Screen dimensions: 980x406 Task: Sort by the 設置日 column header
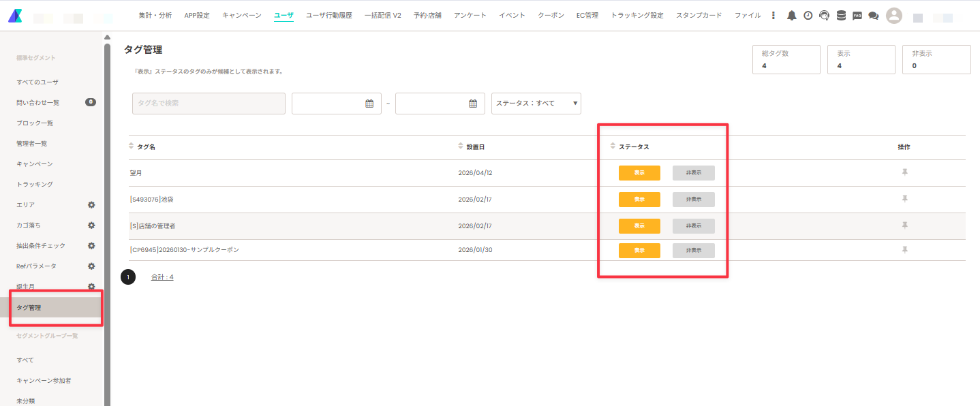pyautogui.click(x=476, y=147)
